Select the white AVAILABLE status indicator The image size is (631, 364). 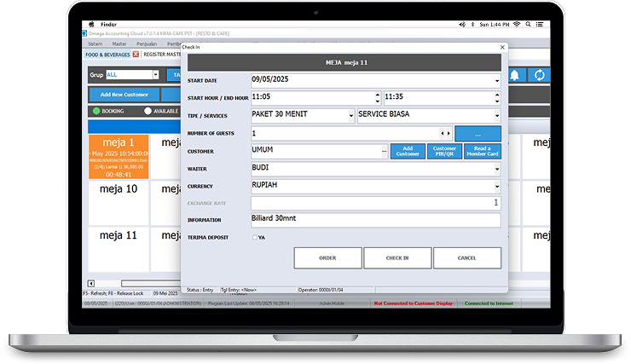coord(148,111)
